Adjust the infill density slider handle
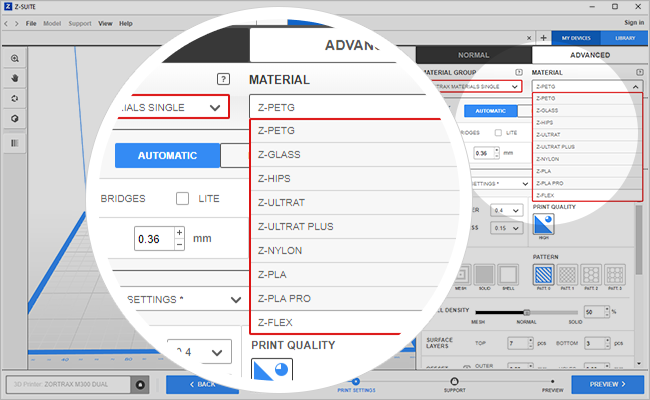This screenshot has width=650, height=400. click(x=527, y=312)
